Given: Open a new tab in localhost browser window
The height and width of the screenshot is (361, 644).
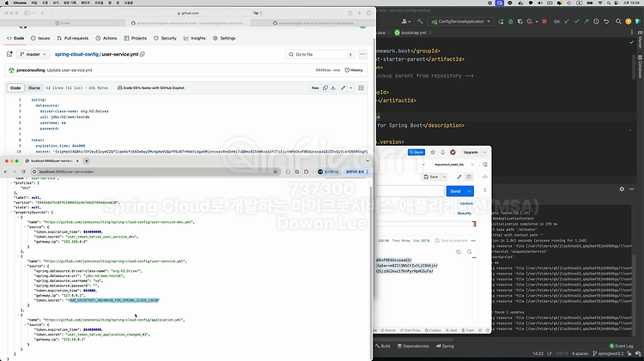Looking at the screenshot, I should coord(86,161).
